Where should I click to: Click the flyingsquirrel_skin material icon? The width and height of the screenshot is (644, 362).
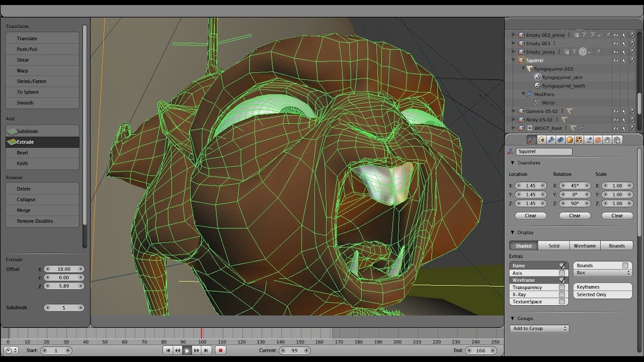[538, 77]
